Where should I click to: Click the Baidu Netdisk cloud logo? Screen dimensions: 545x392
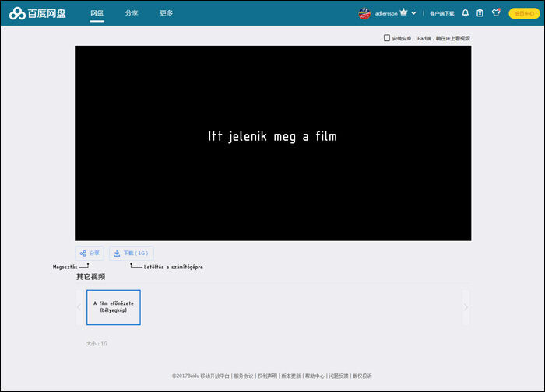[37, 13]
